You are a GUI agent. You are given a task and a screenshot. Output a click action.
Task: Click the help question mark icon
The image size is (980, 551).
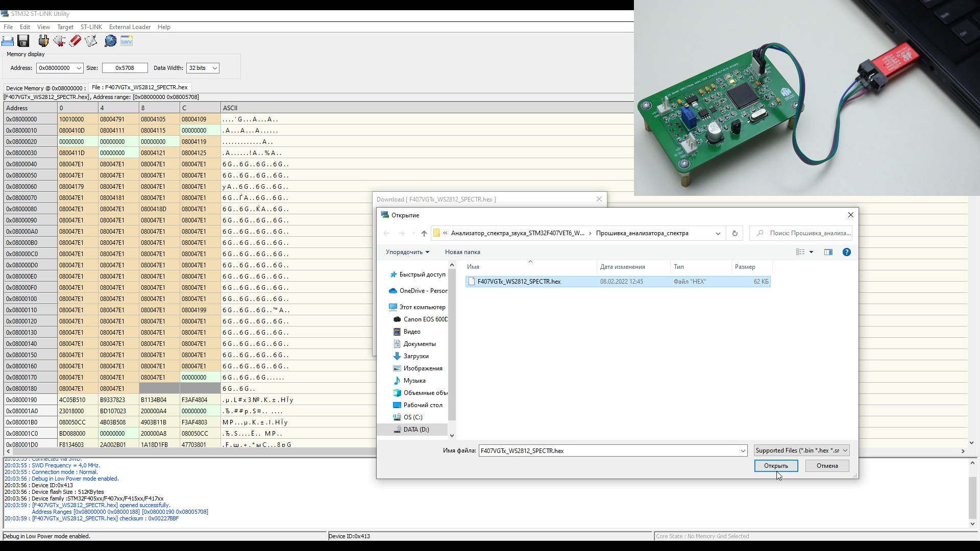[846, 252]
